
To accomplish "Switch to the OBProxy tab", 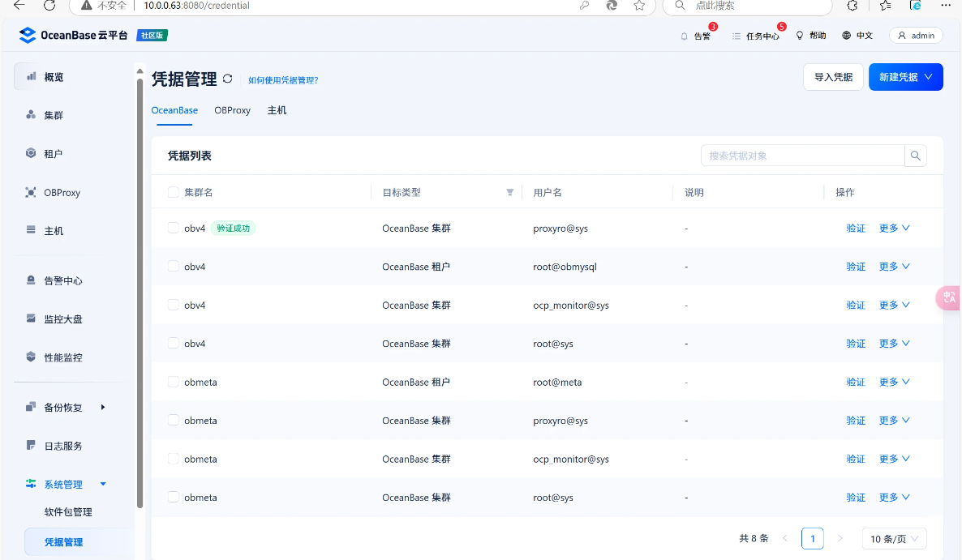I will (232, 110).
